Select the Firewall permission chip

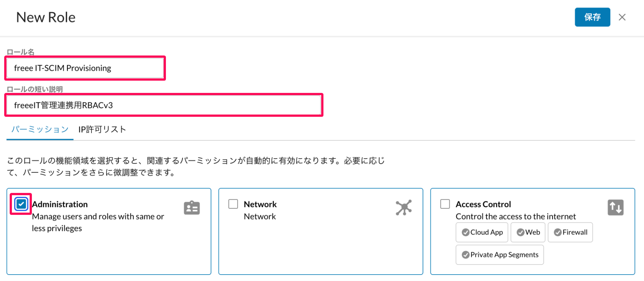[x=571, y=232]
